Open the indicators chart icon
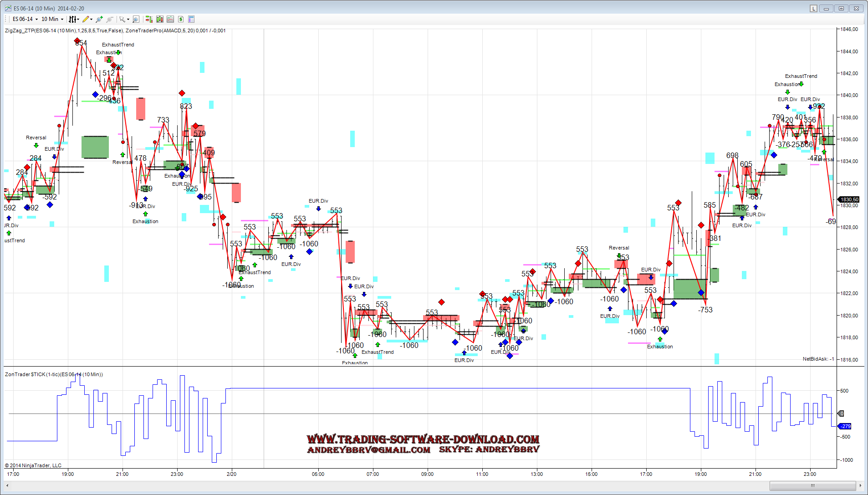 [170, 19]
